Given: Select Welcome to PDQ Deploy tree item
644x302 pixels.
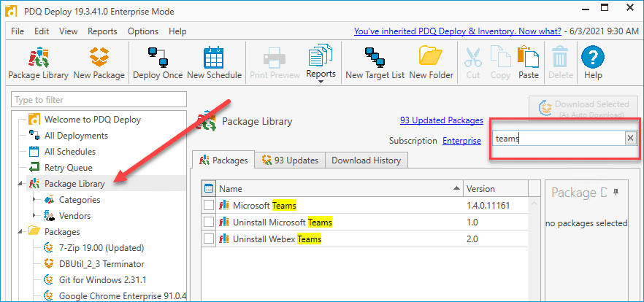Looking at the screenshot, I should click(93, 120).
